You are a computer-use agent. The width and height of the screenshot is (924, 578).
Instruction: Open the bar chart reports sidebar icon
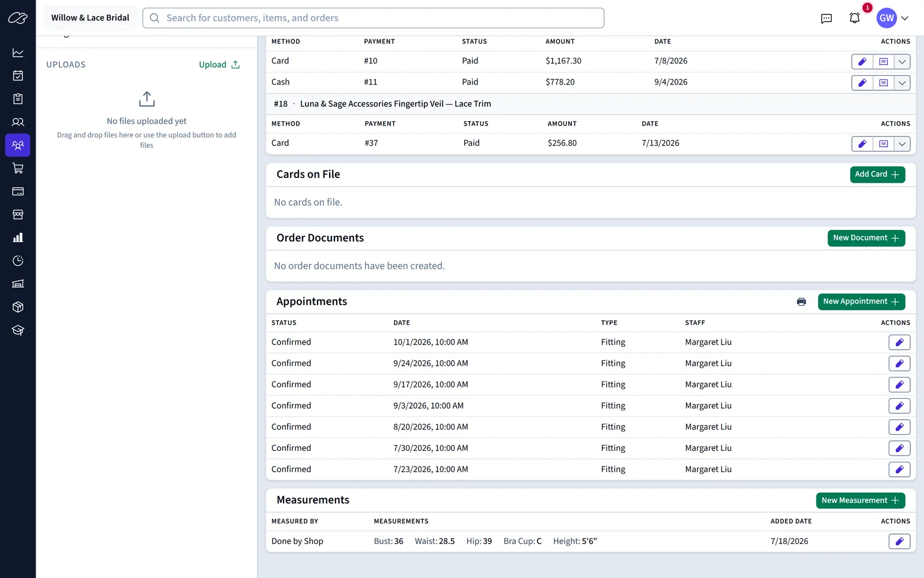coord(18,238)
